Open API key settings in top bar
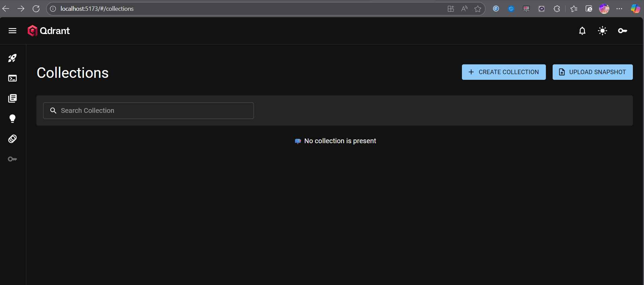Image resolution: width=644 pixels, height=285 pixels. pyautogui.click(x=622, y=31)
